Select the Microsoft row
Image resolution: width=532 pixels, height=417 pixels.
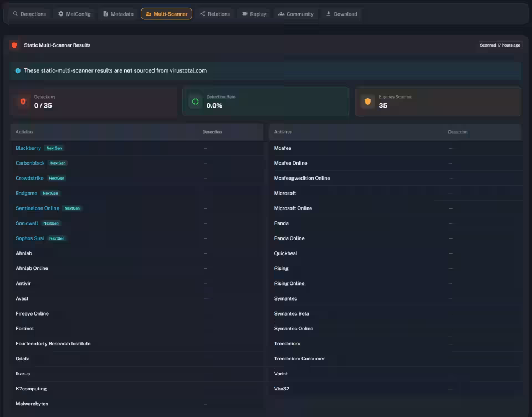click(396, 193)
